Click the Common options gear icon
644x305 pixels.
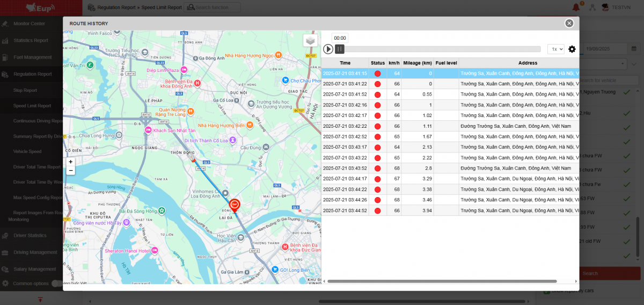pyautogui.click(x=5, y=283)
